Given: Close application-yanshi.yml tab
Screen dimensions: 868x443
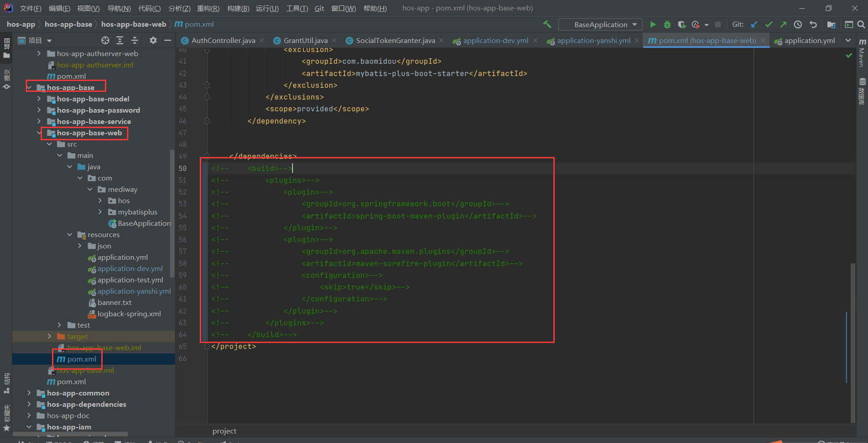Looking at the screenshot, I should (637, 40).
